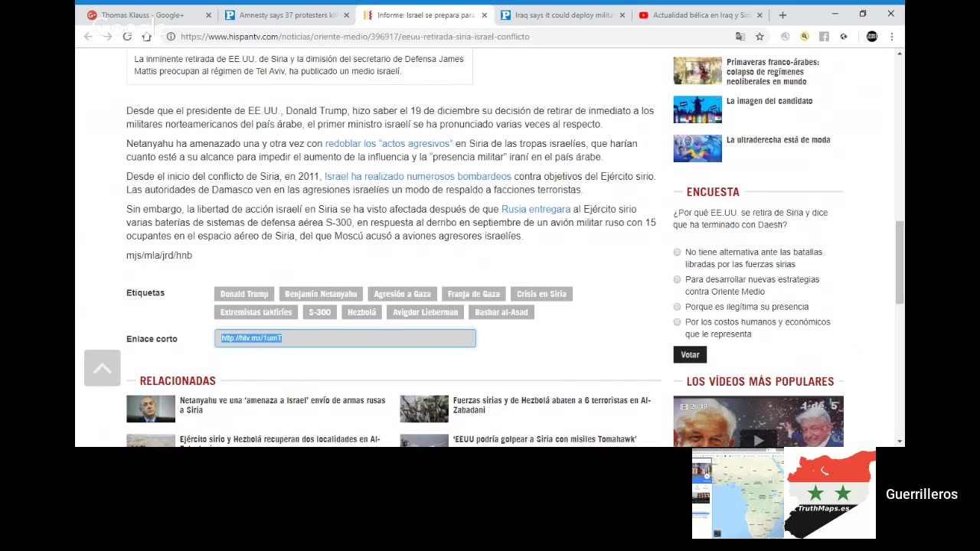Click the Avigdor Lieberman tag
Screen dimensions: 980x551
tap(425, 312)
